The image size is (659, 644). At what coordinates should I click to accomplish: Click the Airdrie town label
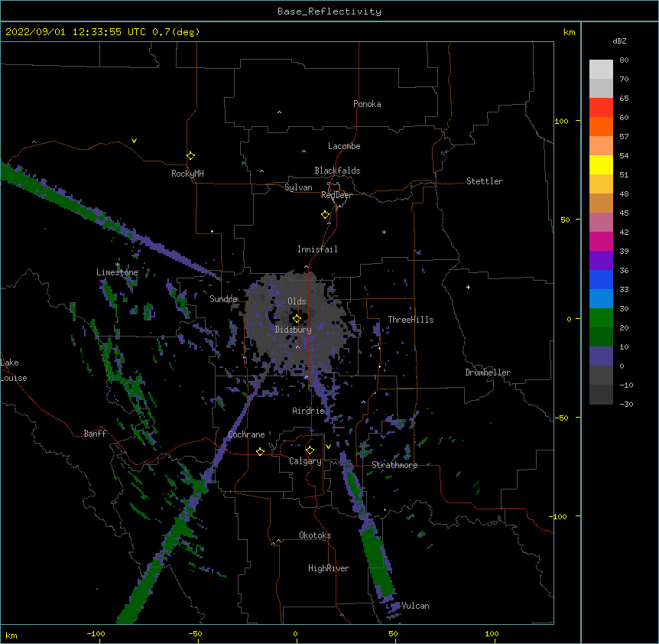(x=309, y=411)
